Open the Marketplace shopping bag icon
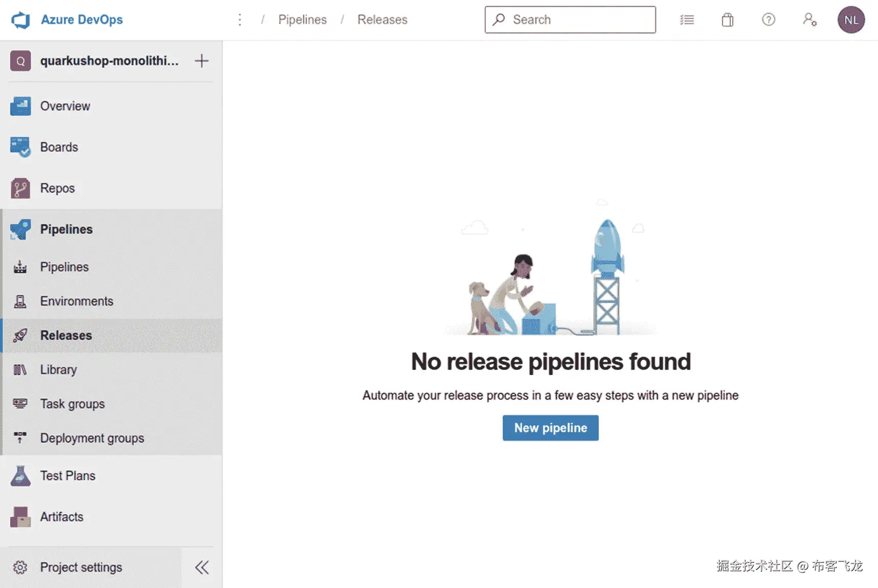This screenshot has width=878, height=588. 727,20
